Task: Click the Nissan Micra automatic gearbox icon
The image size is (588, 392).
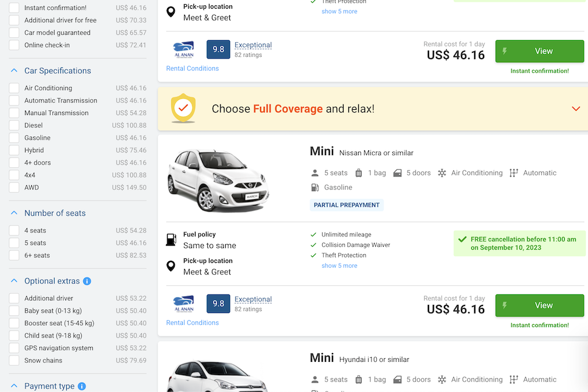Action: point(514,173)
